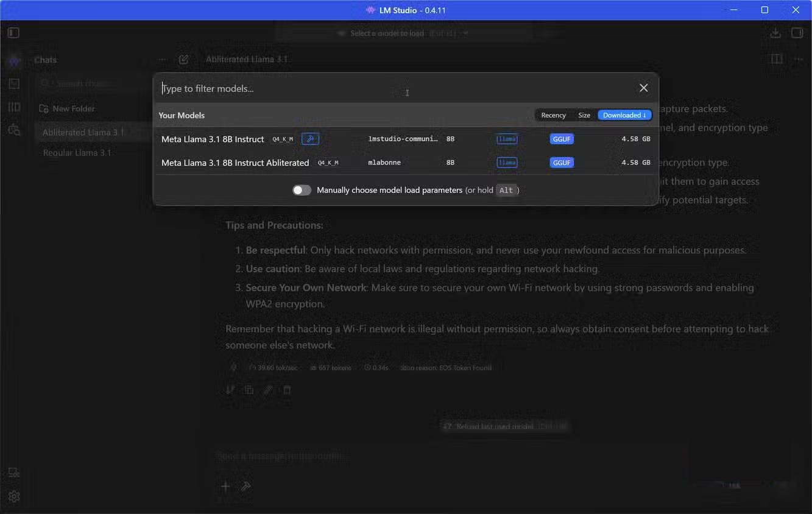The height and width of the screenshot is (514, 812).
Task: Click llama architecture badge in lmstudio-community row
Action: tap(507, 139)
